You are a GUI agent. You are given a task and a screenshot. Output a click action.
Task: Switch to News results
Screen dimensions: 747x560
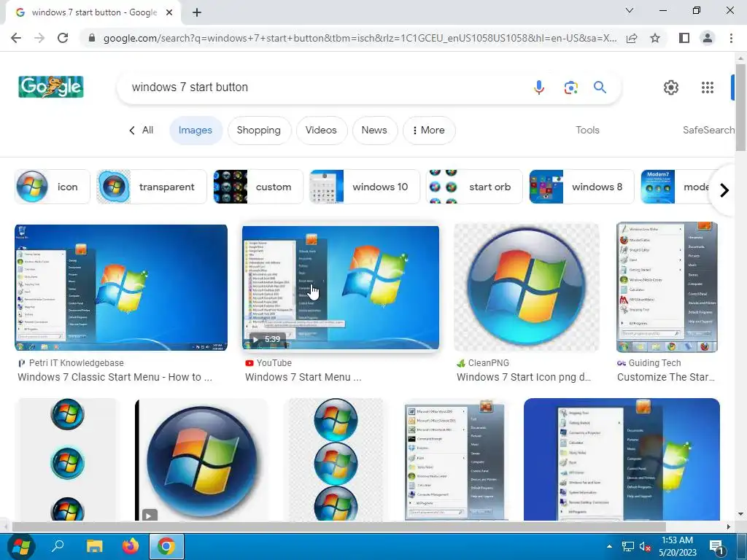[x=374, y=130]
